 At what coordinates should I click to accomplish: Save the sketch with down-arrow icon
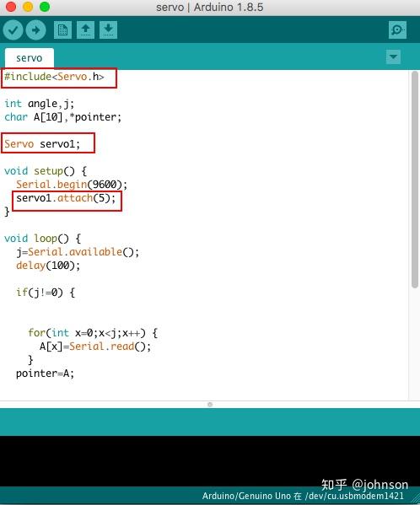(108, 30)
